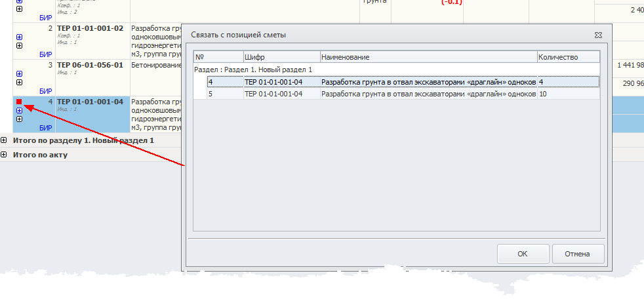Sort by 'Количество' column header

(x=568, y=57)
